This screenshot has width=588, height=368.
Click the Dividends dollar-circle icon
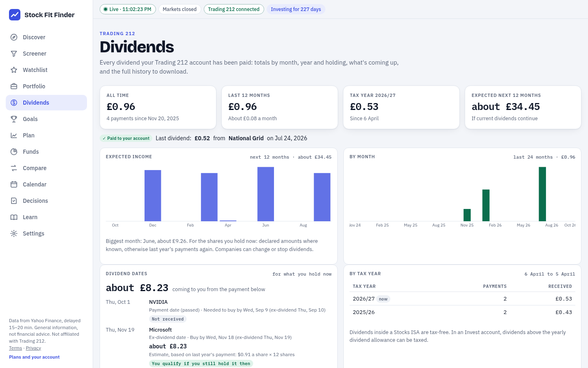point(14,103)
